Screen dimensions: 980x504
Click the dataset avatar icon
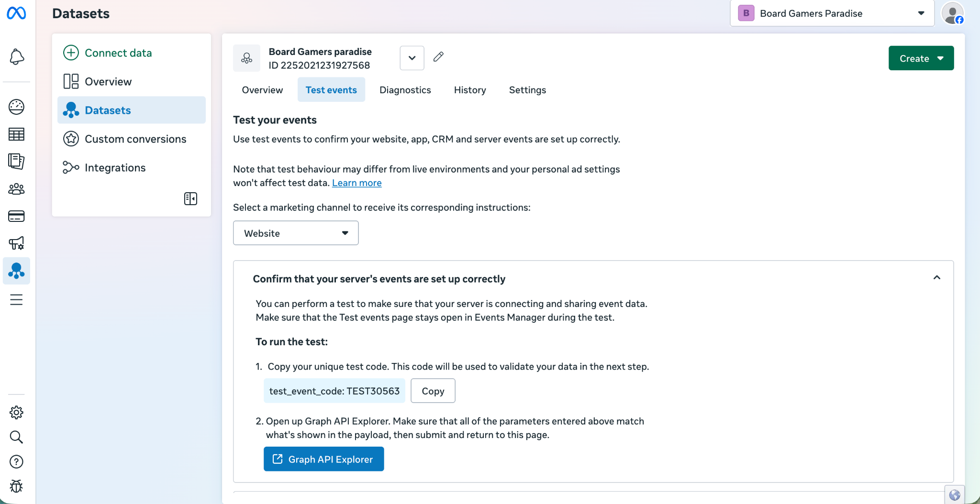[246, 58]
